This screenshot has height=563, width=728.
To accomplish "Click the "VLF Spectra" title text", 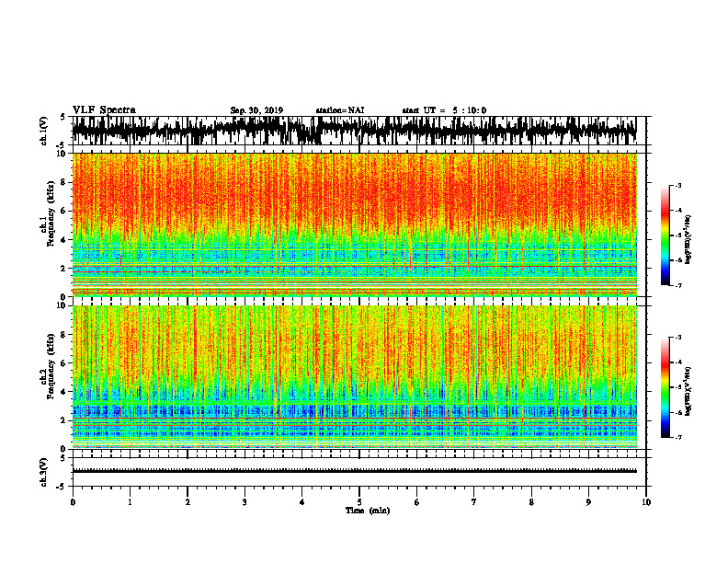I will pos(104,110).
